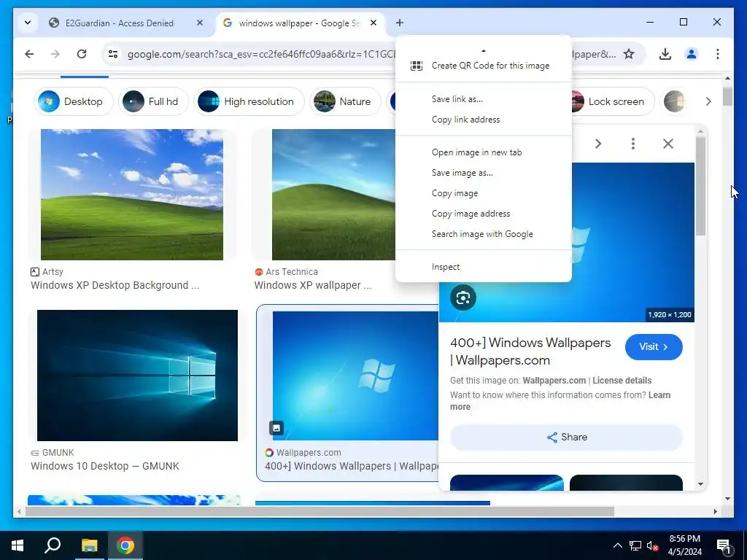The width and height of the screenshot is (747, 560).
Task: Choose Save link as... menu entry
Action: tap(484, 99)
